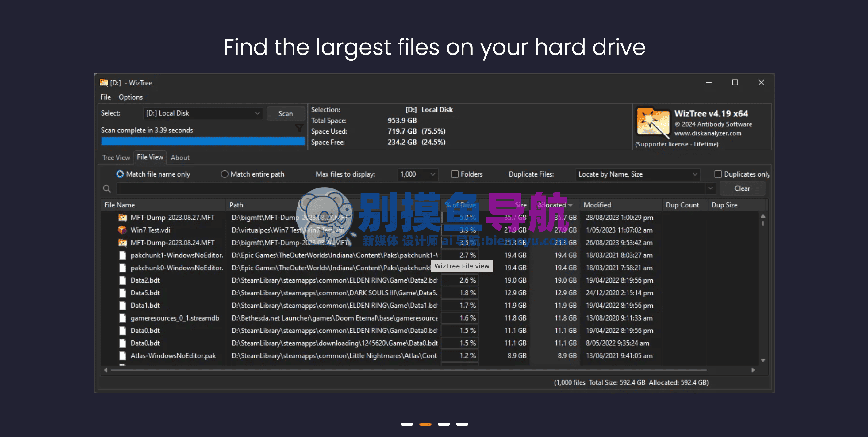Image resolution: width=868 pixels, height=437 pixels.
Task: Go to the fourth carousel slide dot
Action: 462,424
